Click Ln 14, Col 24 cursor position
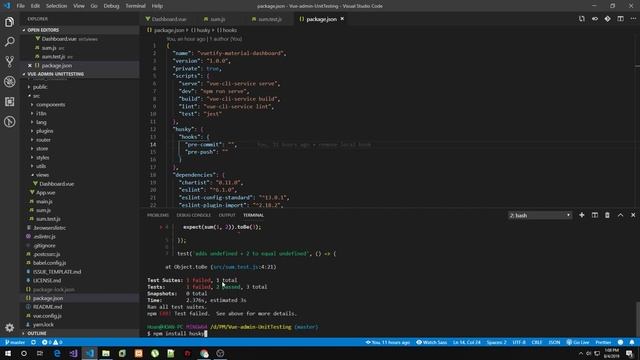640x360 pixels. 467,342
